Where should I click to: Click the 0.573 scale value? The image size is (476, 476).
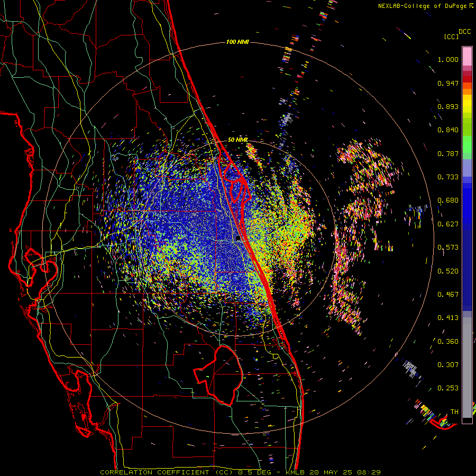tap(448, 248)
